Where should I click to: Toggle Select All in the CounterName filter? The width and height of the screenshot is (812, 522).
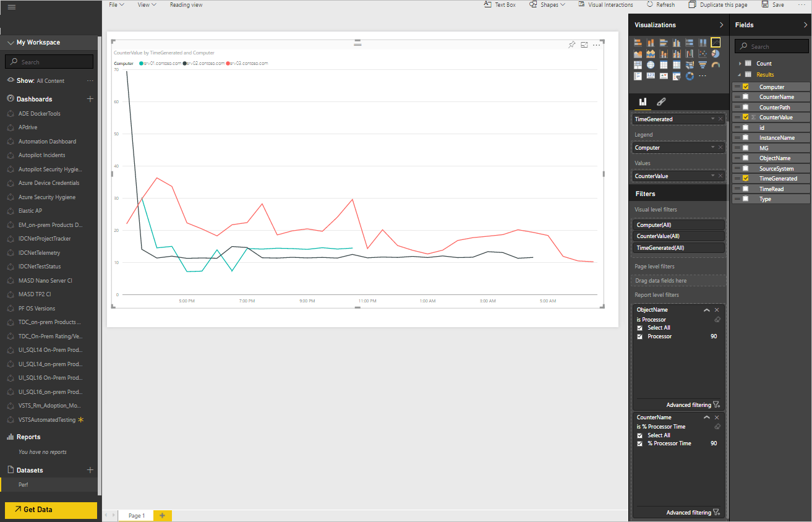coord(639,435)
